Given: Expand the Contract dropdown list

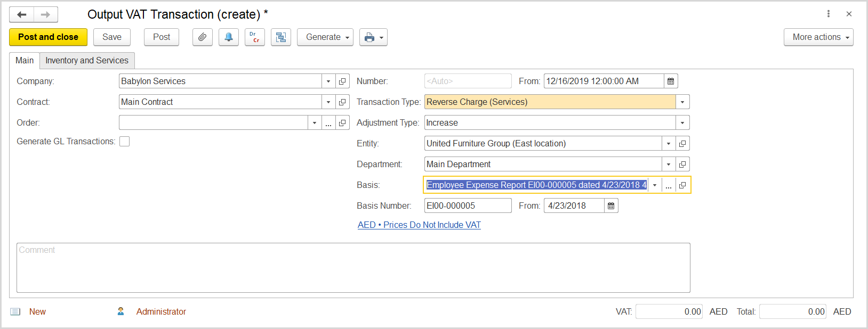Looking at the screenshot, I should point(328,102).
